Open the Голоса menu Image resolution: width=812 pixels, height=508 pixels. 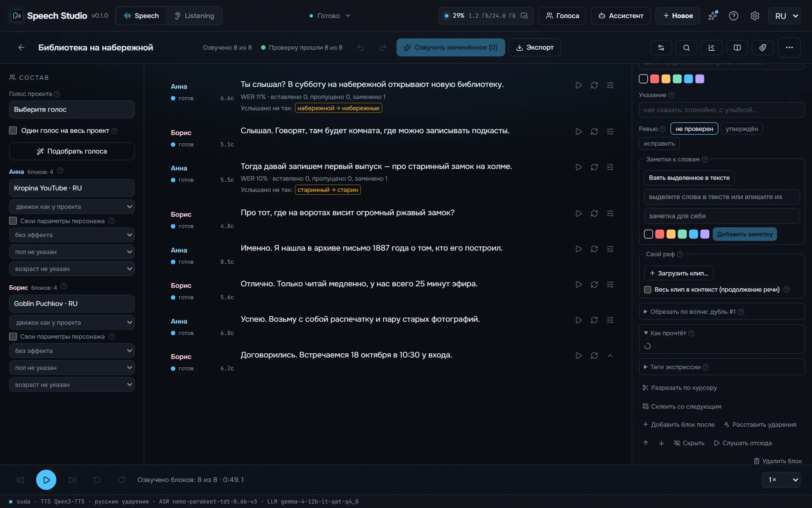pos(562,16)
